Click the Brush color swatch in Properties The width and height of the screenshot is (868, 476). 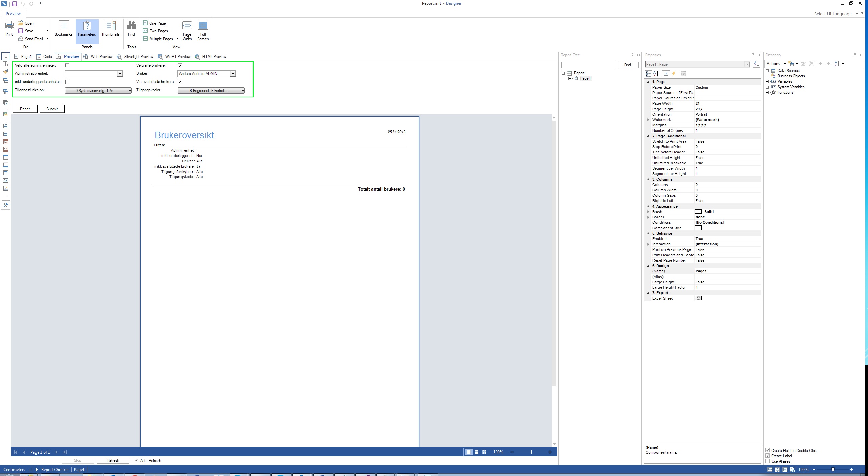point(698,212)
